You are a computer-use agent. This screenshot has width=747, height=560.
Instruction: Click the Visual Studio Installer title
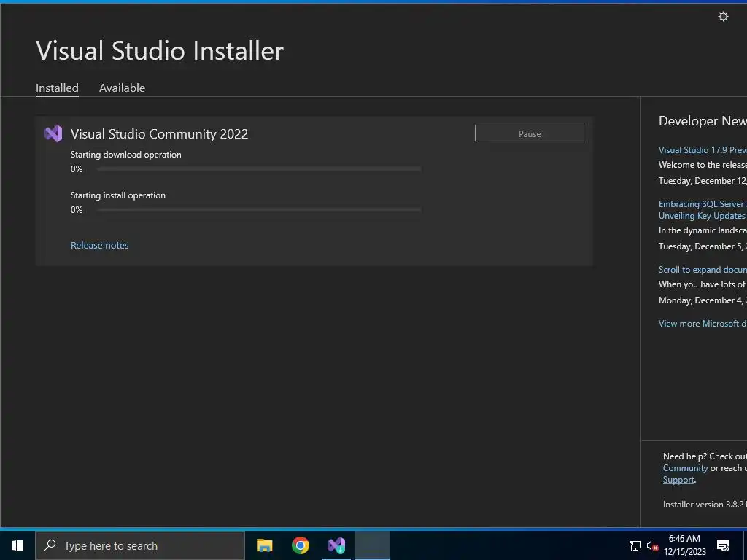tap(160, 50)
